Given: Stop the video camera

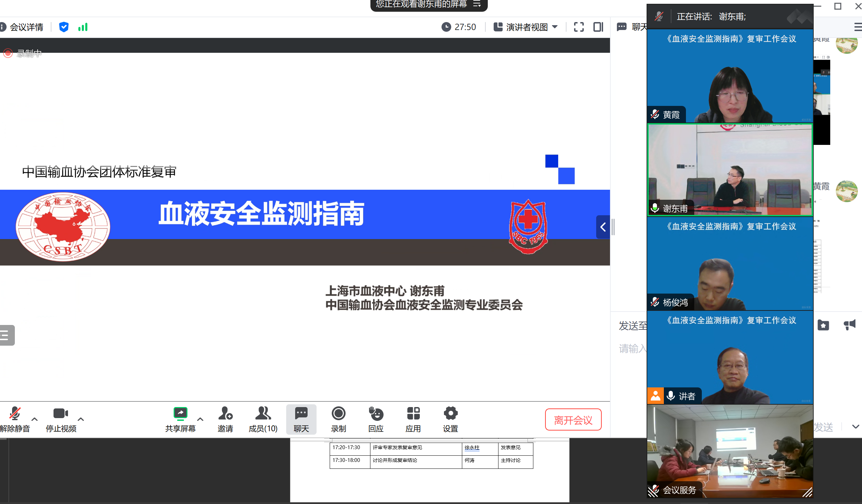Looking at the screenshot, I should pos(61,419).
